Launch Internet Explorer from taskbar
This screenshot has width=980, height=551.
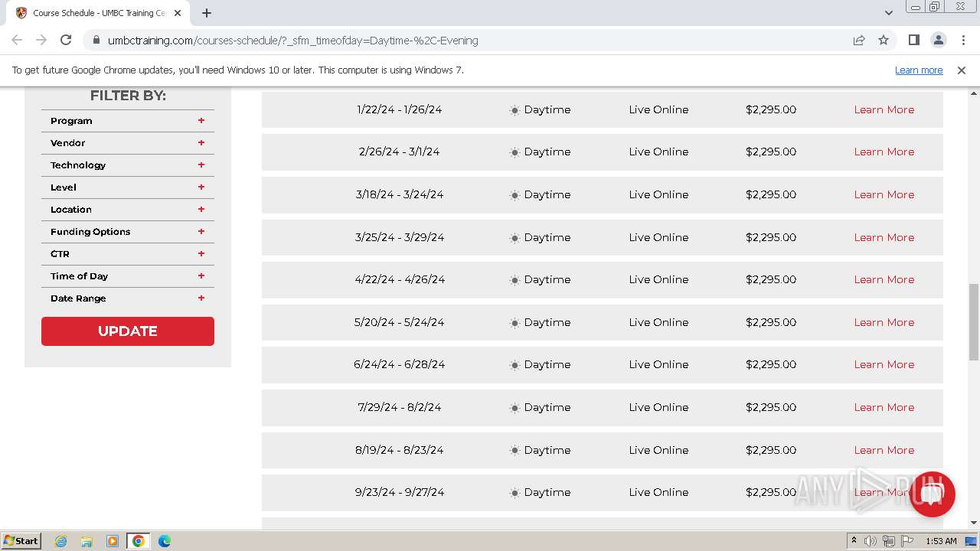(61, 541)
